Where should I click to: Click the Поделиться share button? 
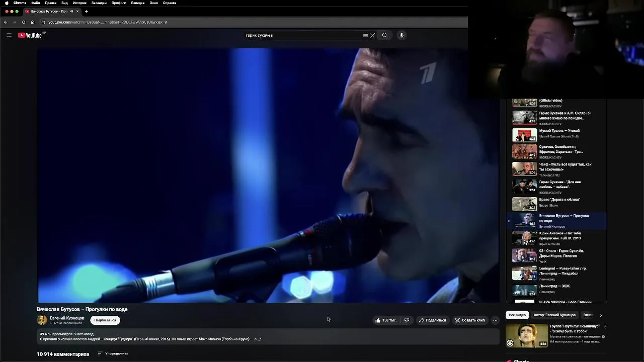click(432, 320)
